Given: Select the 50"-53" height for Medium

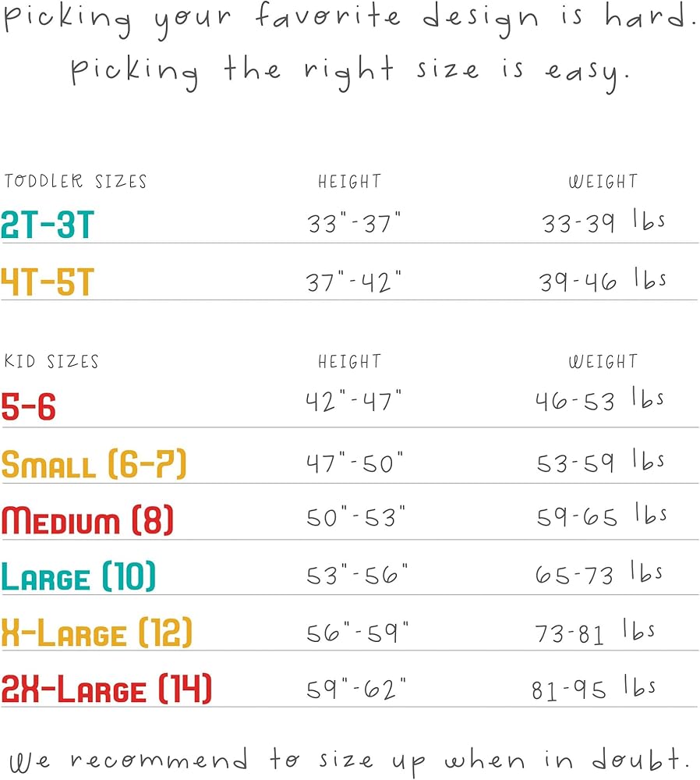Looking at the screenshot, I should tap(356, 518).
